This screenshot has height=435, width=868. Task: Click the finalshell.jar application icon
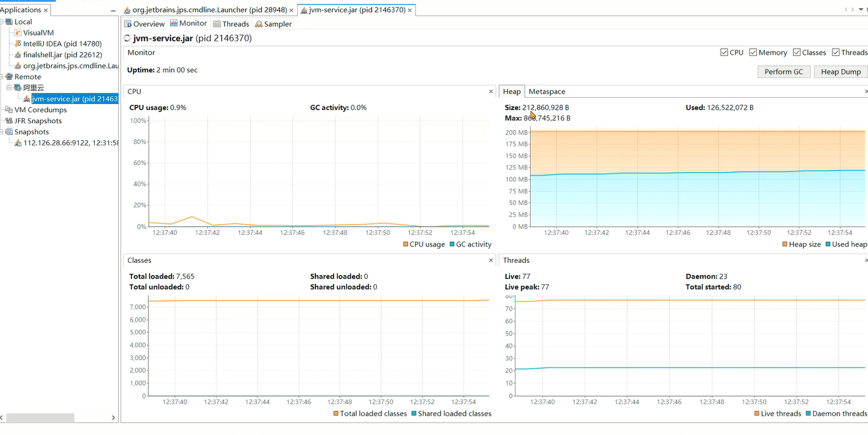click(18, 55)
